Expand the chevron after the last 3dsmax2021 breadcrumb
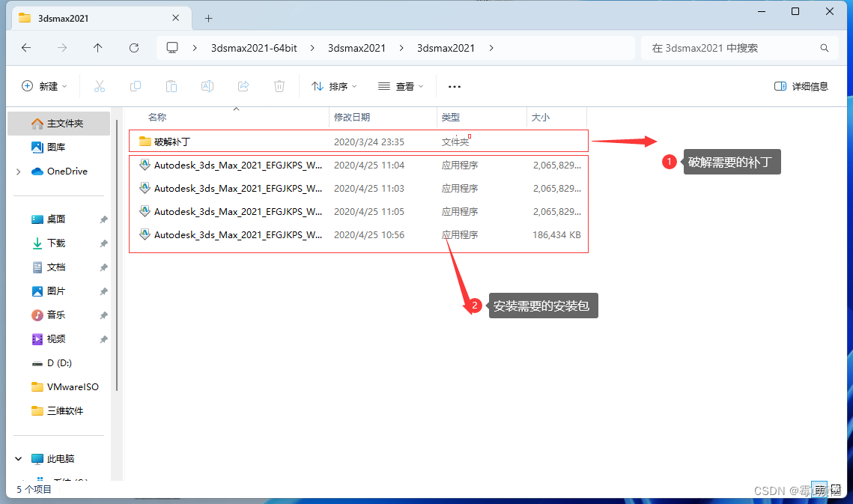 (491, 48)
